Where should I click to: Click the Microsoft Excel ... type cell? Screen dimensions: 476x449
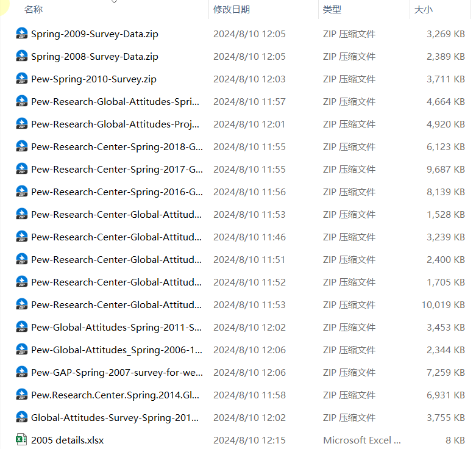click(362, 440)
